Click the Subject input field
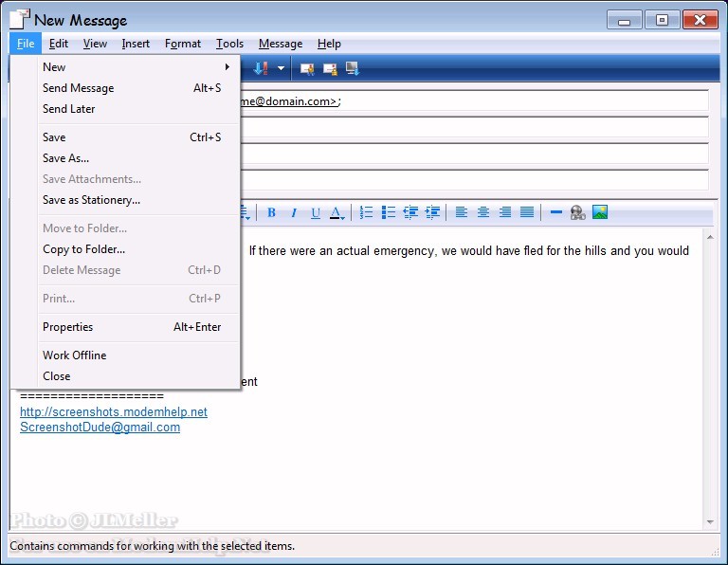 474,180
